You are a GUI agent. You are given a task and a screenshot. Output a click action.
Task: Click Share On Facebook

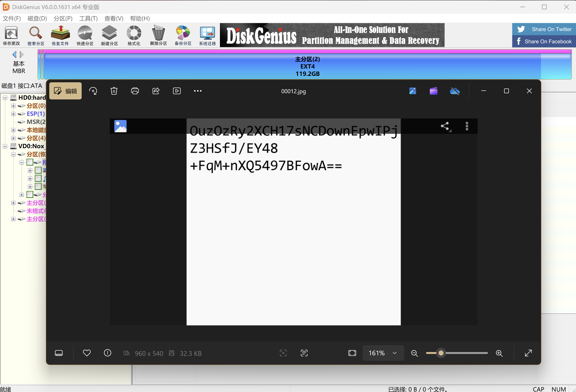tap(544, 41)
